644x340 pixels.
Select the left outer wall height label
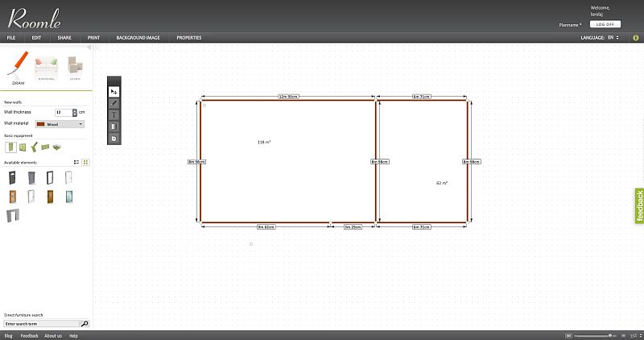(x=196, y=162)
